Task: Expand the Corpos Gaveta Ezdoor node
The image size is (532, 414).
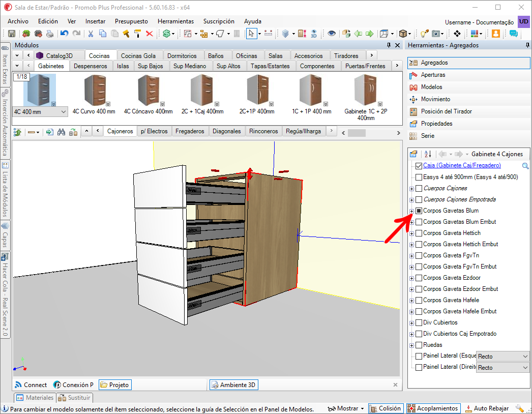Action: click(411, 278)
